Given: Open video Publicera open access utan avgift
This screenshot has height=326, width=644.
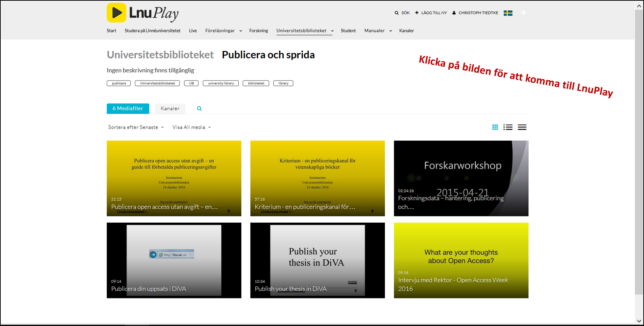Looking at the screenshot, I should [174, 178].
